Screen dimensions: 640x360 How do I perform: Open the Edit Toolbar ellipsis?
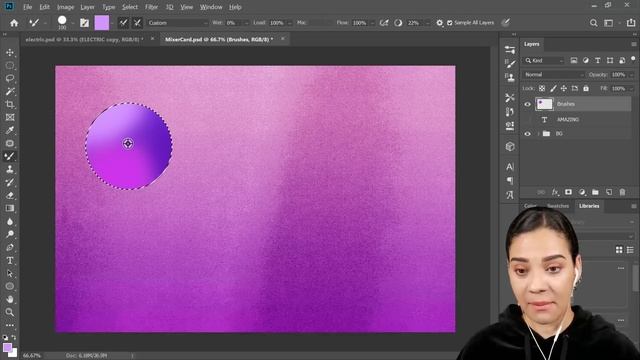pyautogui.click(x=10, y=325)
